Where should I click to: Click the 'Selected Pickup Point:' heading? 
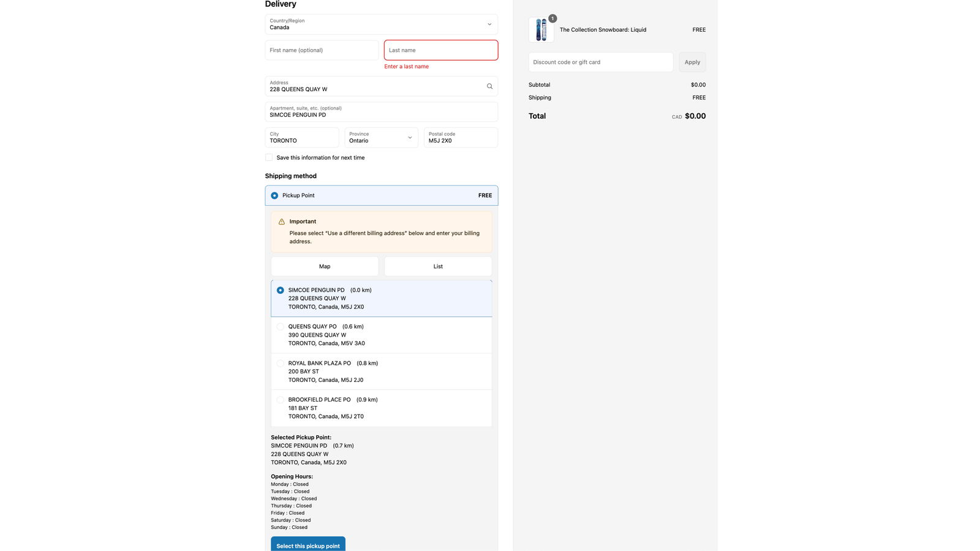tap(301, 438)
